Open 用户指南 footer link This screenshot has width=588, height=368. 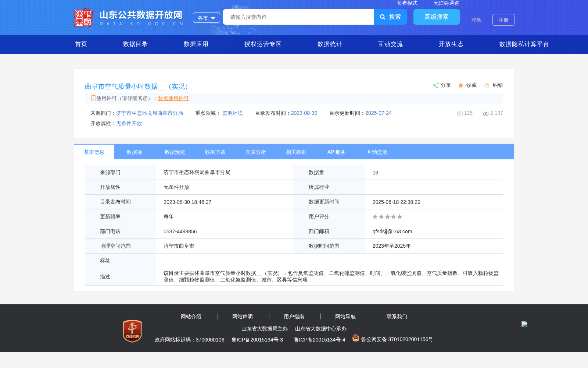tap(294, 316)
